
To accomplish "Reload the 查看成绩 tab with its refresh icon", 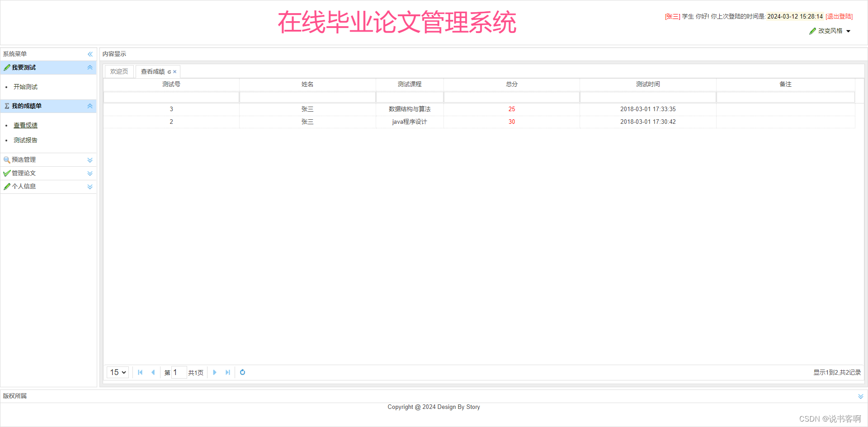I will point(170,72).
